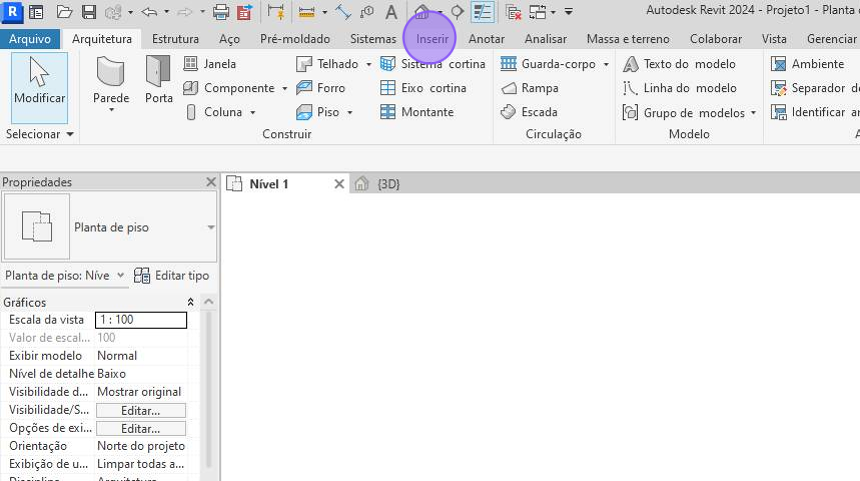Close the Nível 1 view tab
The image size is (860, 481).
coord(339,184)
